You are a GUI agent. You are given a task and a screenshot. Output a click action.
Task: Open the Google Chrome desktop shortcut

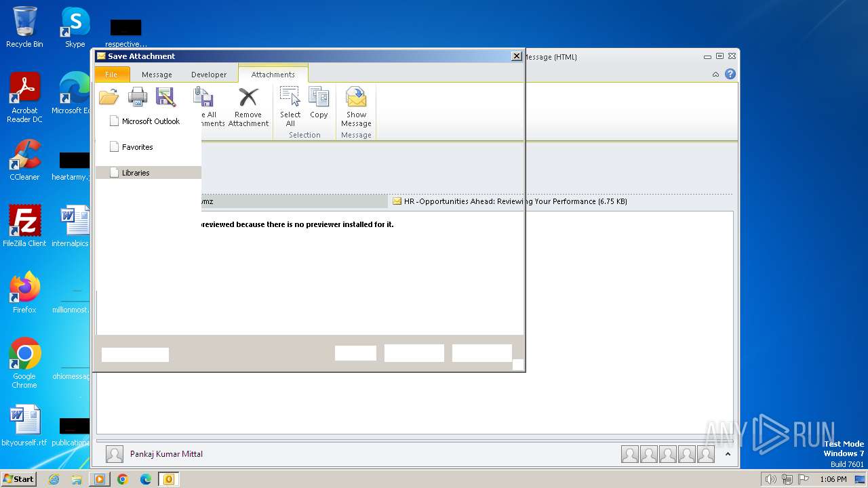coord(24,363)
